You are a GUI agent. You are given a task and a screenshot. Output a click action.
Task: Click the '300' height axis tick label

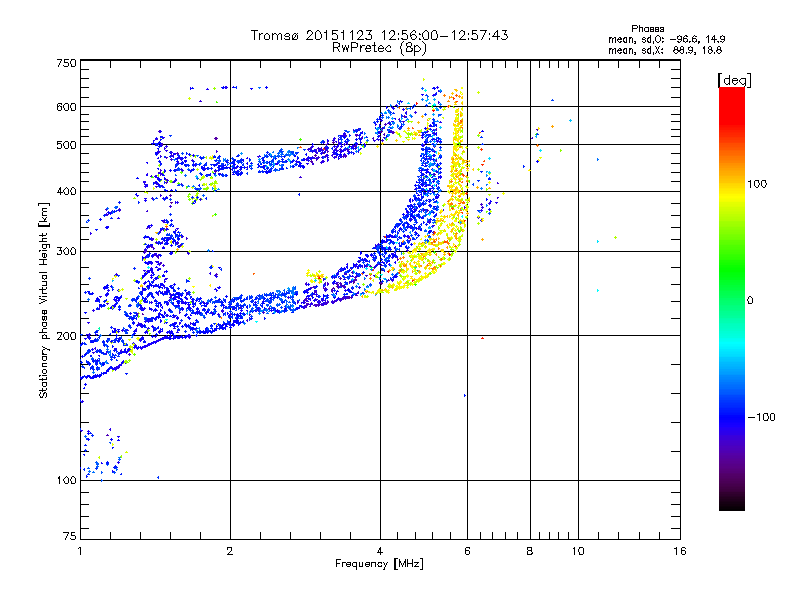click(66, 252)
